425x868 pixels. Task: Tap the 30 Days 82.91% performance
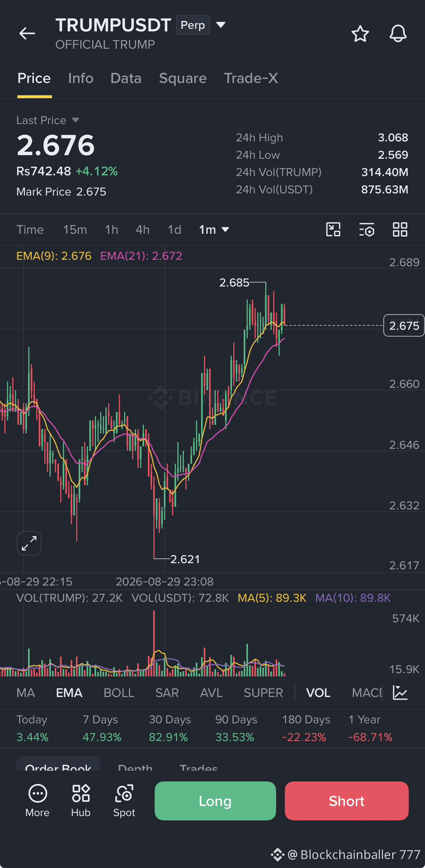pos(169,728)
